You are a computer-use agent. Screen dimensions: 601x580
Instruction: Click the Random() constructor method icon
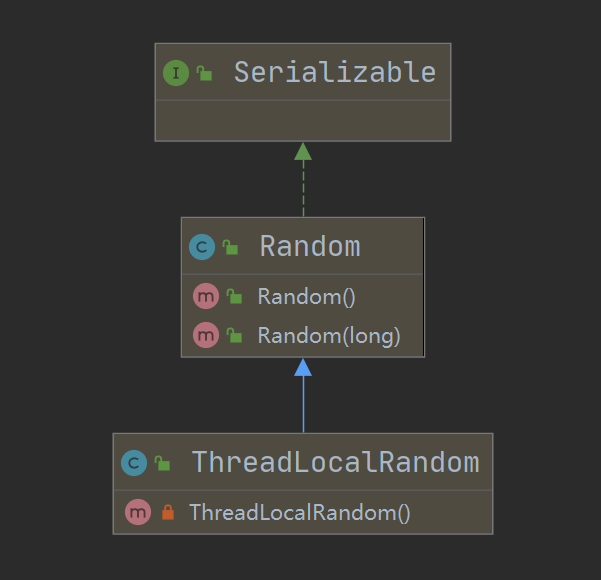(x=206, y=296)
